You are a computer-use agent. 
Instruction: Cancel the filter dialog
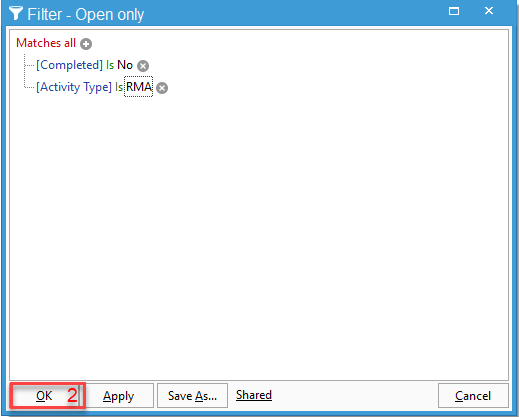click(x=473, y=396)
